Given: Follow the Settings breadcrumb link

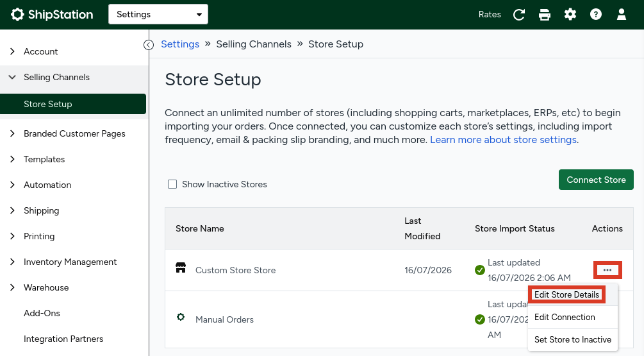Looking at the screenshot, I should point(180,44).
